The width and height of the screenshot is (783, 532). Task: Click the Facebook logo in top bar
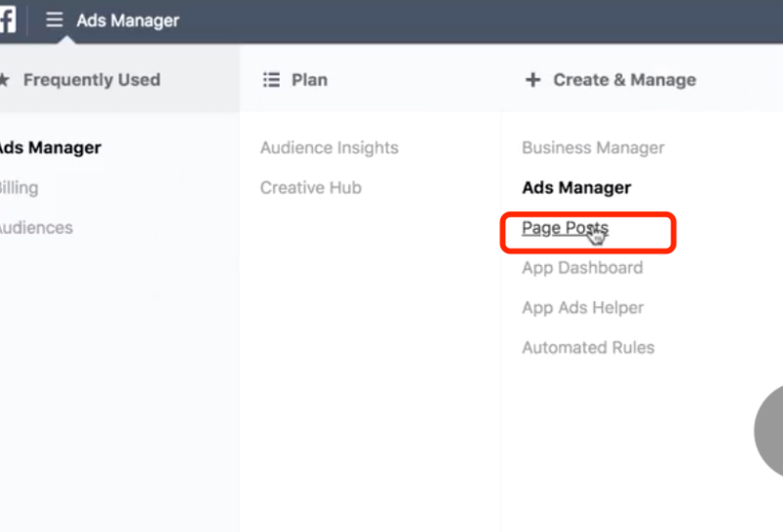pos(7,20)
